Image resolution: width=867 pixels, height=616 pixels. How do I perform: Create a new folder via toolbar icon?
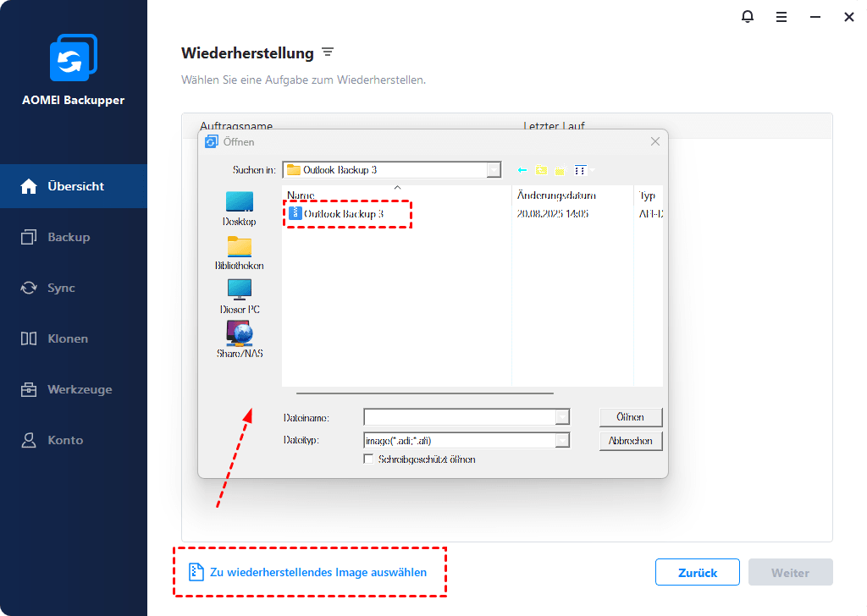pyautogui.click(x=561, y=170)
